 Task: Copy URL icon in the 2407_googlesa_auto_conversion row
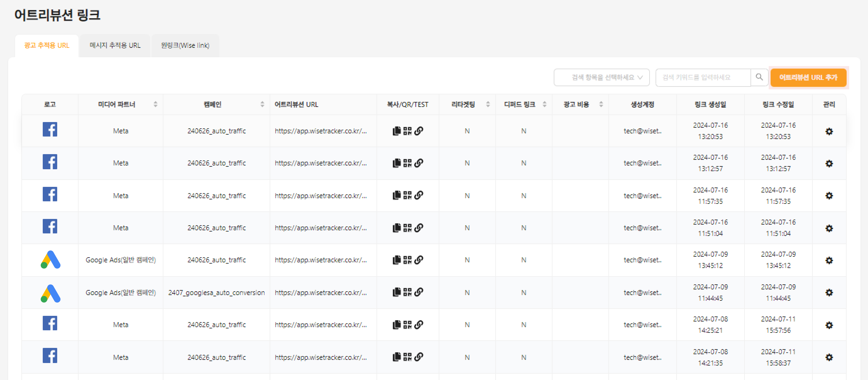(x=397, y=292)
